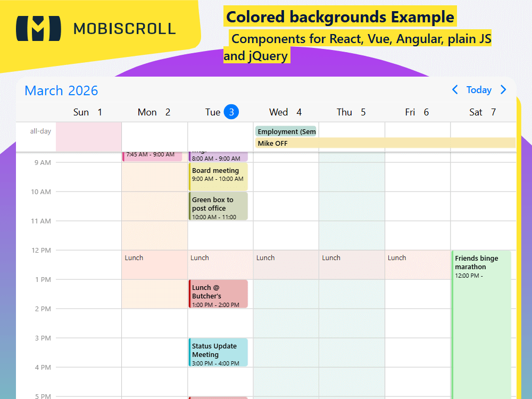
Task: Select the Employment all-day event on Wednesday
Action: click(x=286, y=131)
